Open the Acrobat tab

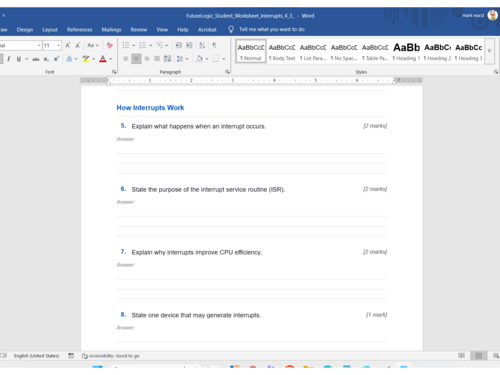(207, 29)
